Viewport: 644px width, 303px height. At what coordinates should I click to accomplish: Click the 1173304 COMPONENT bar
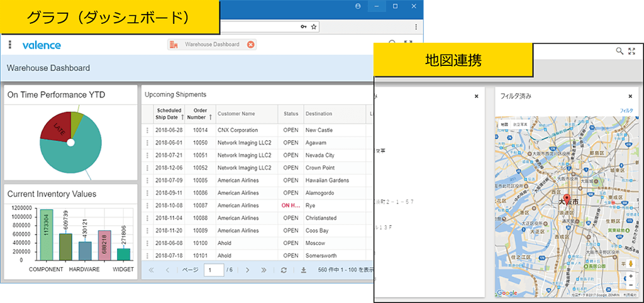[x=47, y=234]
